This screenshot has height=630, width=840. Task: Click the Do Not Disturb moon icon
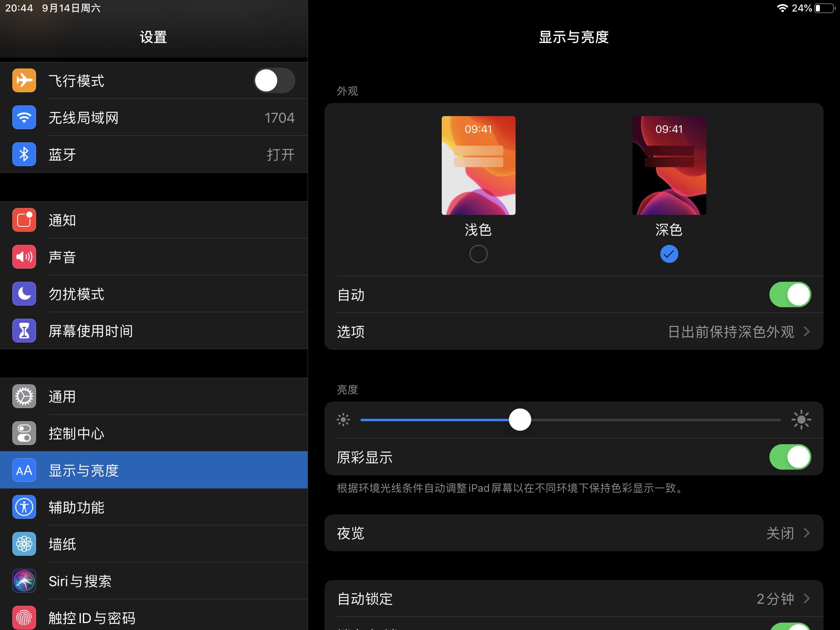click(x=24, y=294)
